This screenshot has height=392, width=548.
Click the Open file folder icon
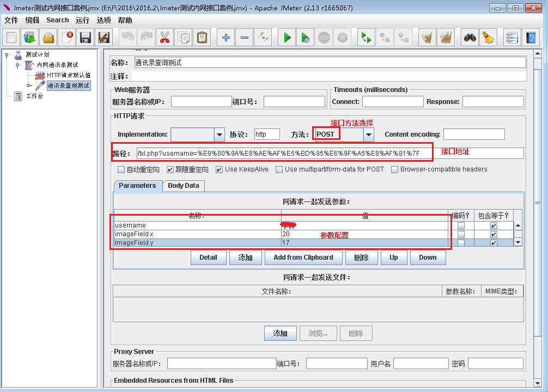coord(48,38)
